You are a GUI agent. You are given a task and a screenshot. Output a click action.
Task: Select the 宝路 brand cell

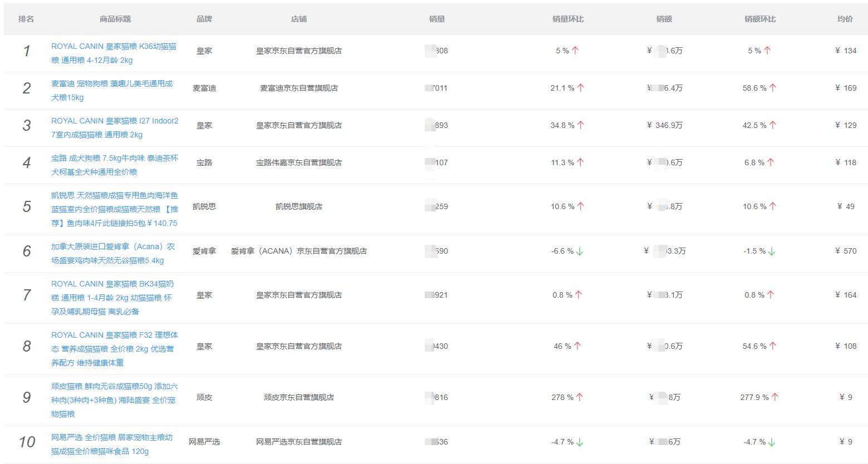pyautogui.click(x=204, y=162)
